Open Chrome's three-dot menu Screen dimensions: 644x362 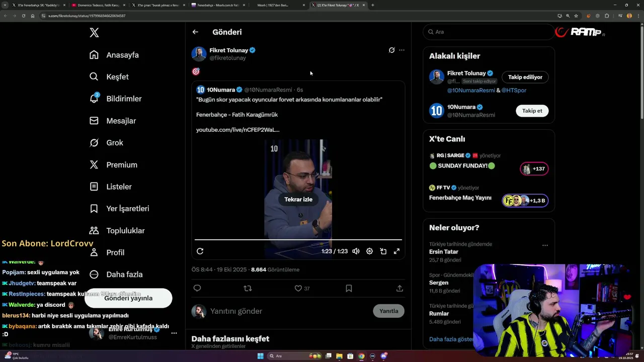(638, 16)
